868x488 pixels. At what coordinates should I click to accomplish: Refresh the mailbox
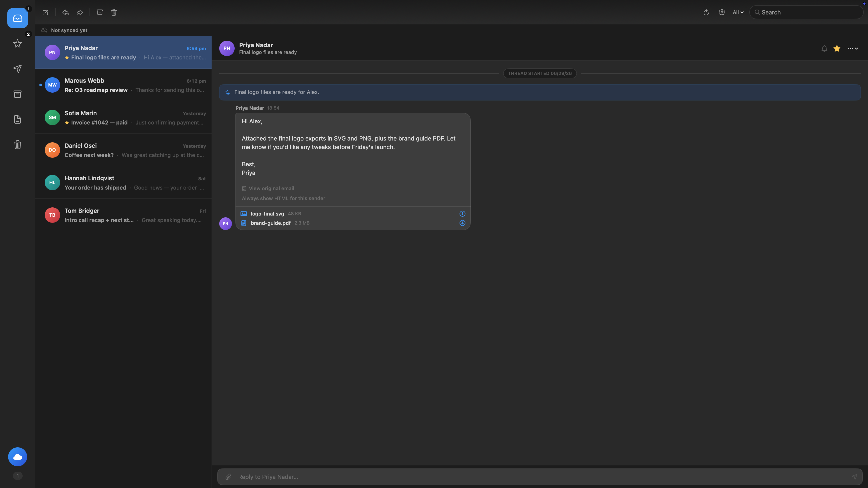tap(706, 12)
